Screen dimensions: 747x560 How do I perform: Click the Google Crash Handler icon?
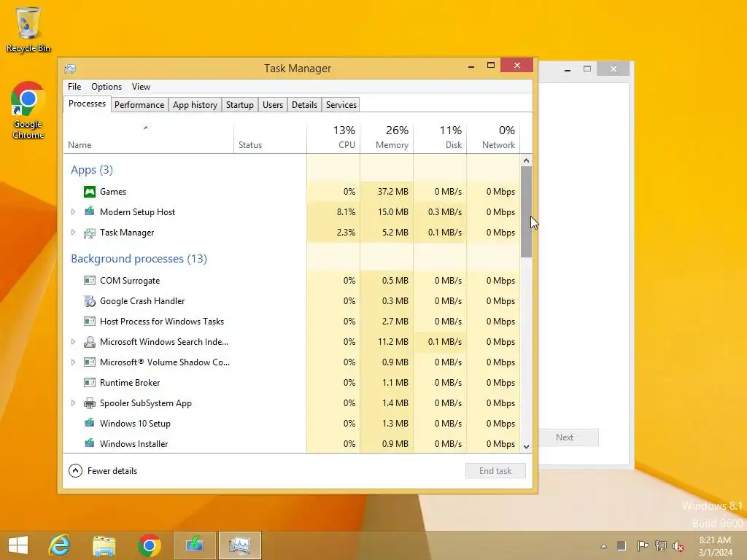pyautogui.click(x=90, y=301)
